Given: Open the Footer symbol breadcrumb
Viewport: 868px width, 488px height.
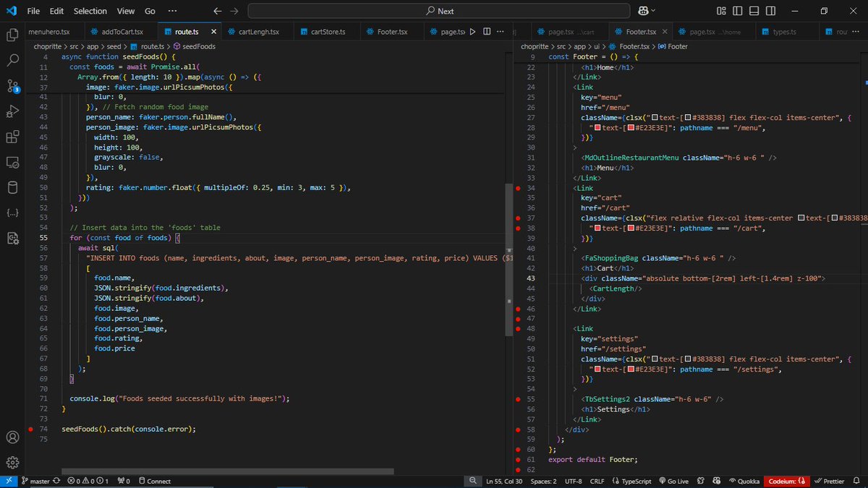Looking at the screenshot, I should (x=673, y=46).
